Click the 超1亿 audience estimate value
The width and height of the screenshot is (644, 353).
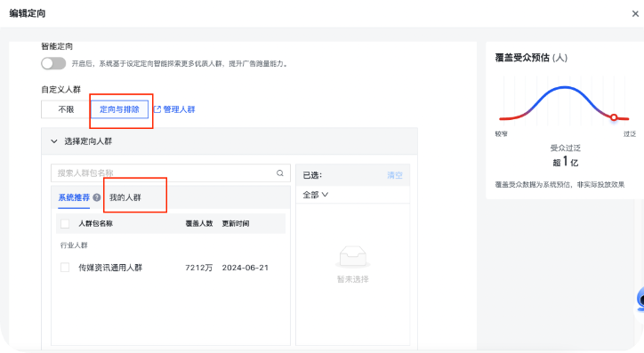[x=566, y=162]
